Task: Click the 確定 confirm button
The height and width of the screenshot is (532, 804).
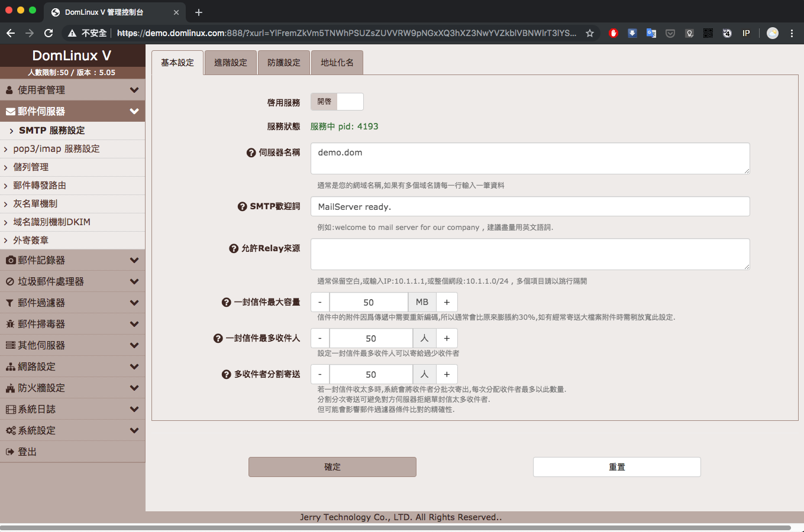Action: pos(332,467)
